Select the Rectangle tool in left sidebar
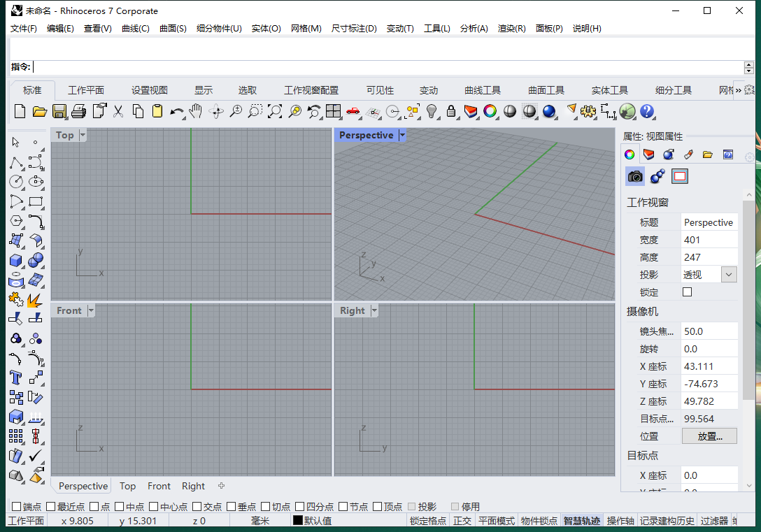 [x=36, y=202]
